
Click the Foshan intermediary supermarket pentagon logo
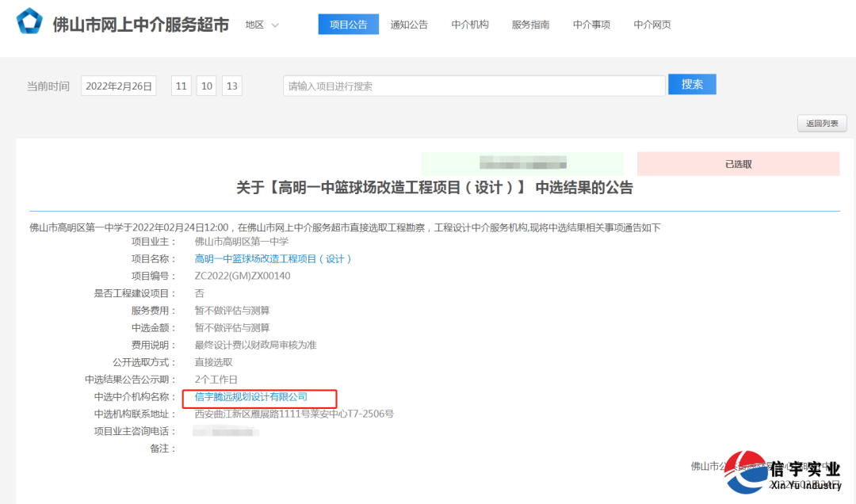coord(30,22)
